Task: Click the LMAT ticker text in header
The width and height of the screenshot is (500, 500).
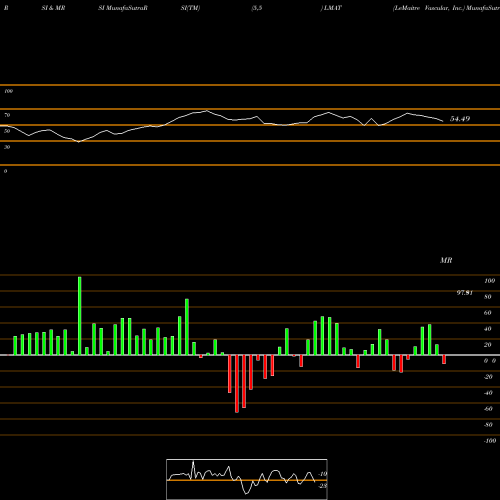Action: pos(332,8)
